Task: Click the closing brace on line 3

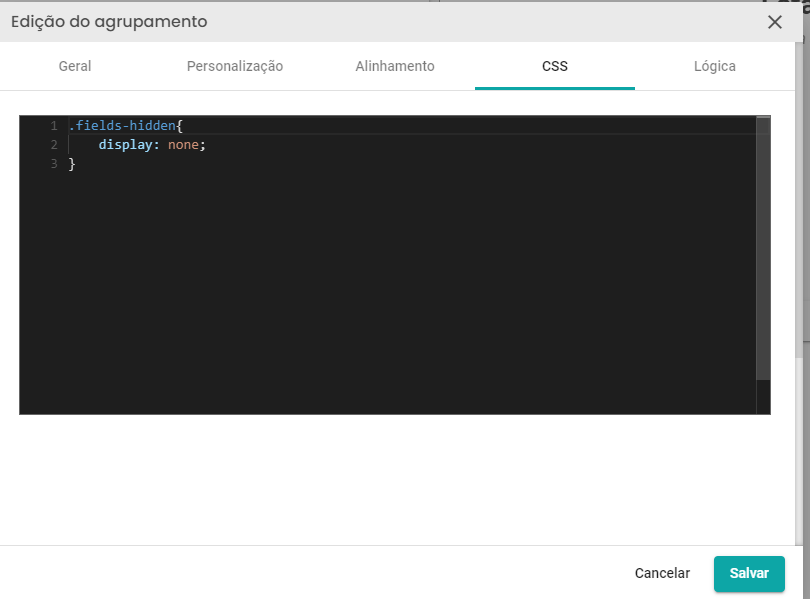Action: [x=72, y=164]
